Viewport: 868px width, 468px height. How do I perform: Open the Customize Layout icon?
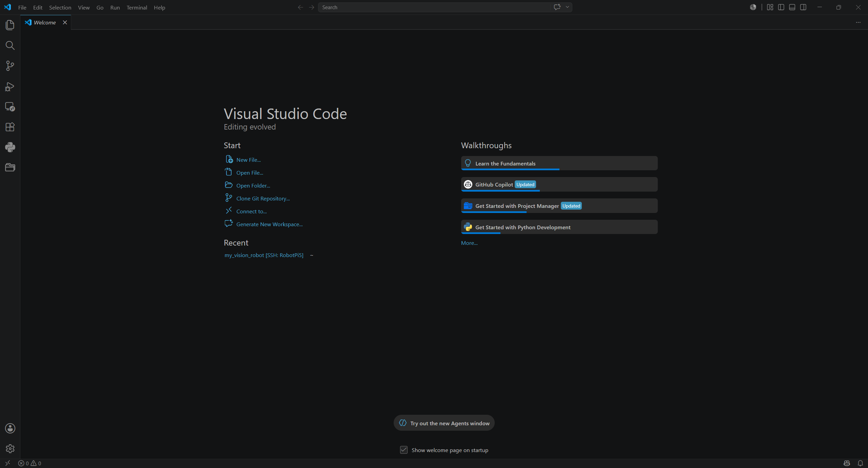pos(770,7)
